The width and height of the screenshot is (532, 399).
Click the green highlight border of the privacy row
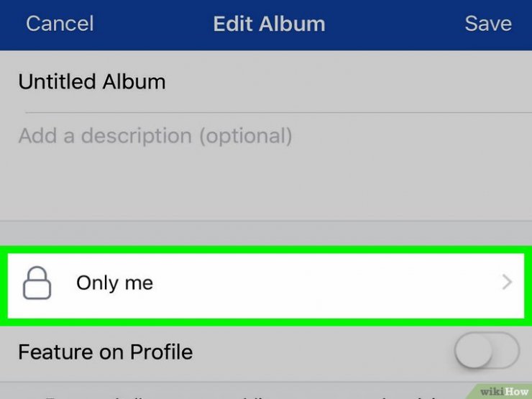click(x=266, y=249)
